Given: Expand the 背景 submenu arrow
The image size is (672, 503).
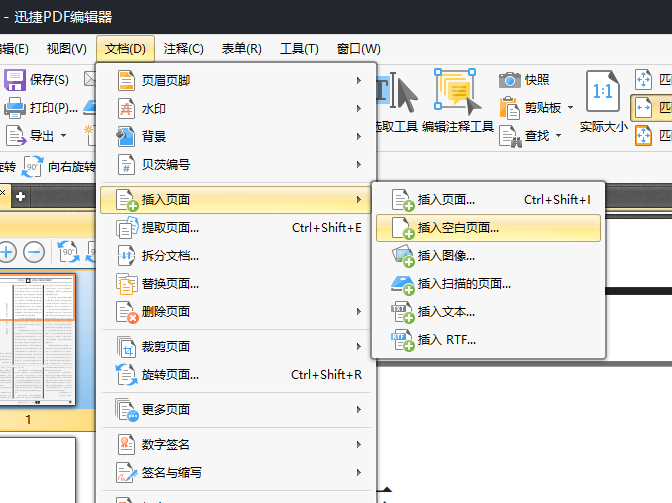Looking at the screenshot, I should 359,137.
